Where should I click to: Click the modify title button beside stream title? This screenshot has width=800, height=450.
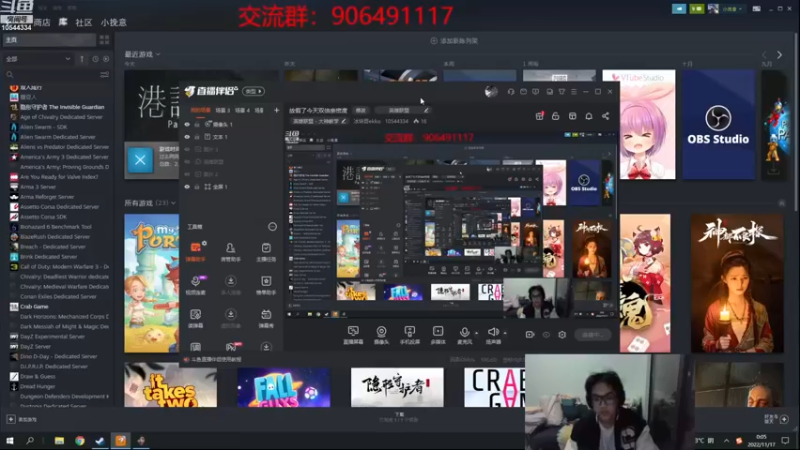(x=361, y=110)
